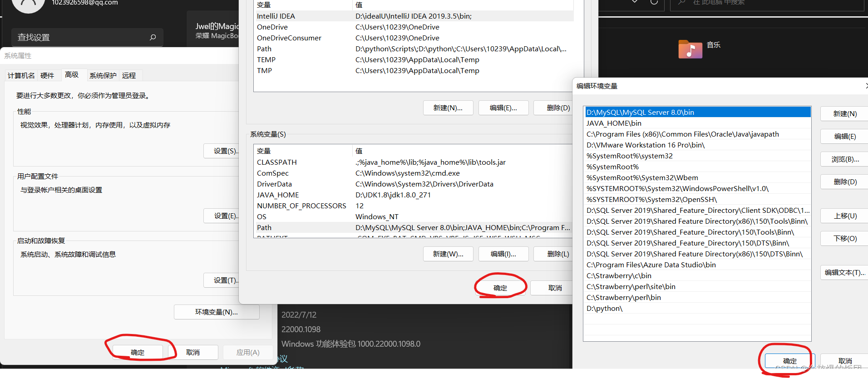Screen dimensions: 868x378
Task: Open the 远程 tab
Action: 129,75
